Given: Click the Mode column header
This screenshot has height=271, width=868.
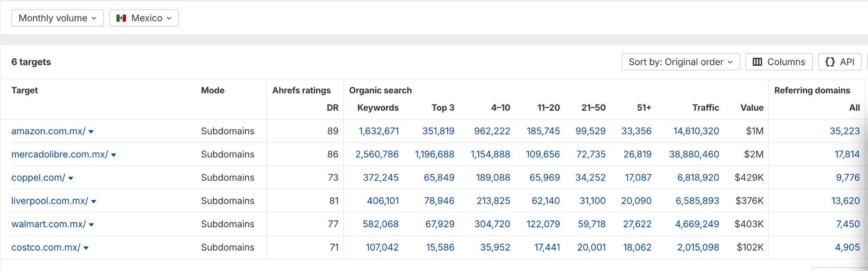Looking at the screenshot, I should [x=213, y=90].
